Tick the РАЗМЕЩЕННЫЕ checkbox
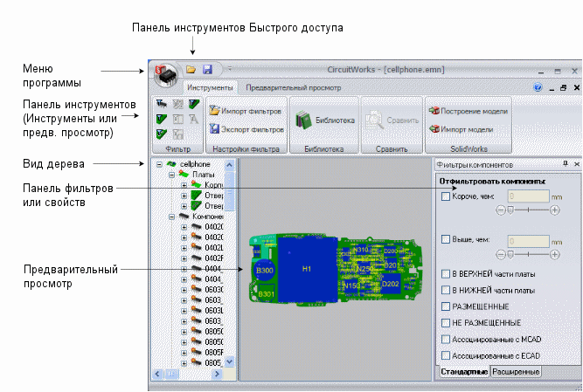The width and height of the screenshot is (583, 392). tap(446, 306)
